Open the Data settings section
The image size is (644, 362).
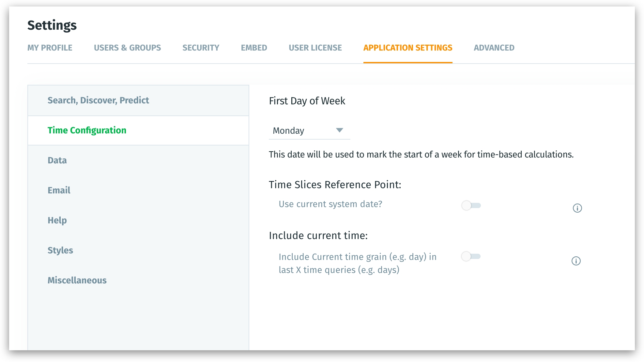click(x=57, y=160)
